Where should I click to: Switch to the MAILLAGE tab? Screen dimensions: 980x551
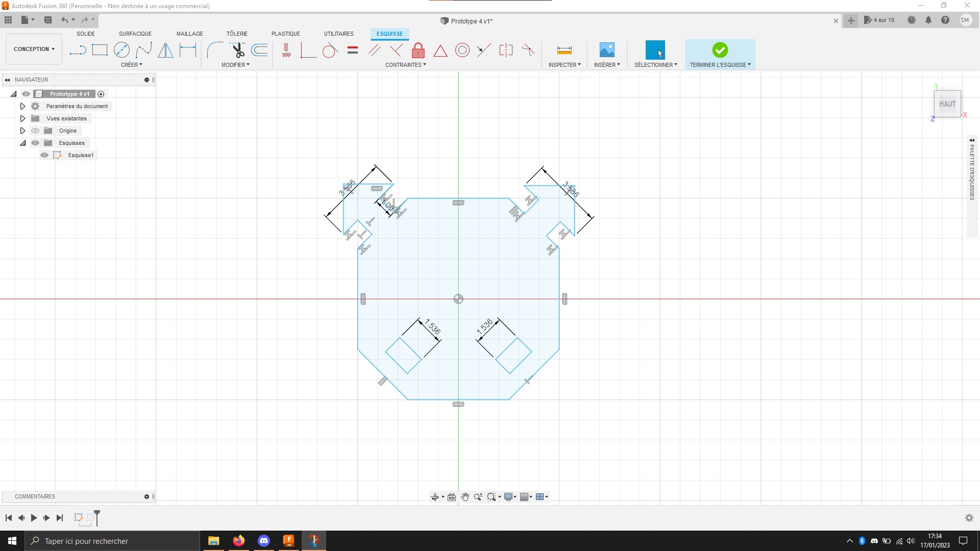[190, 34]
